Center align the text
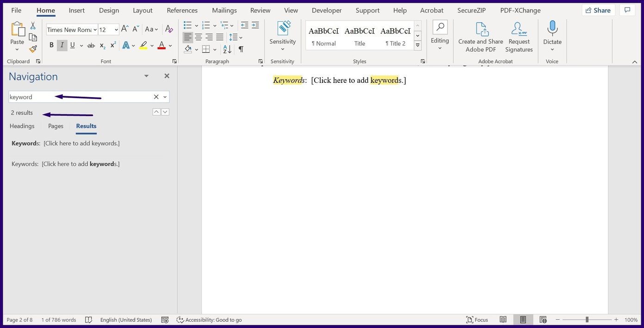 click(198, 37)
